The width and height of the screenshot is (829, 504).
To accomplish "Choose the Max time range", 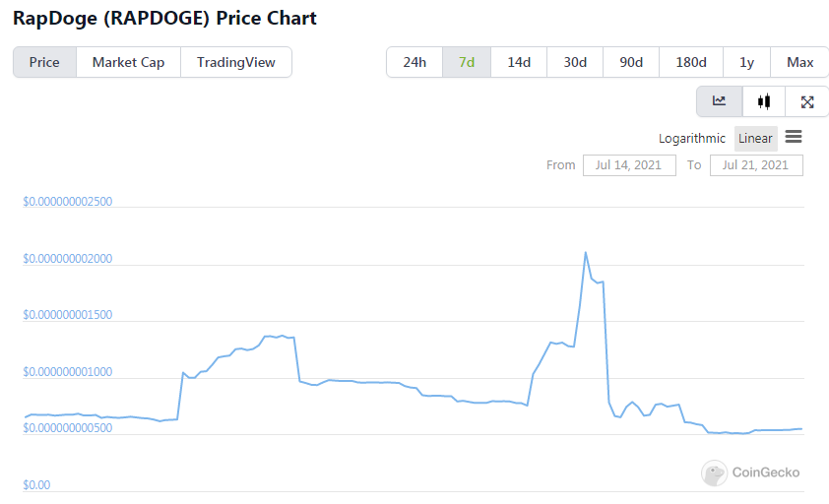I will (799, 62).
